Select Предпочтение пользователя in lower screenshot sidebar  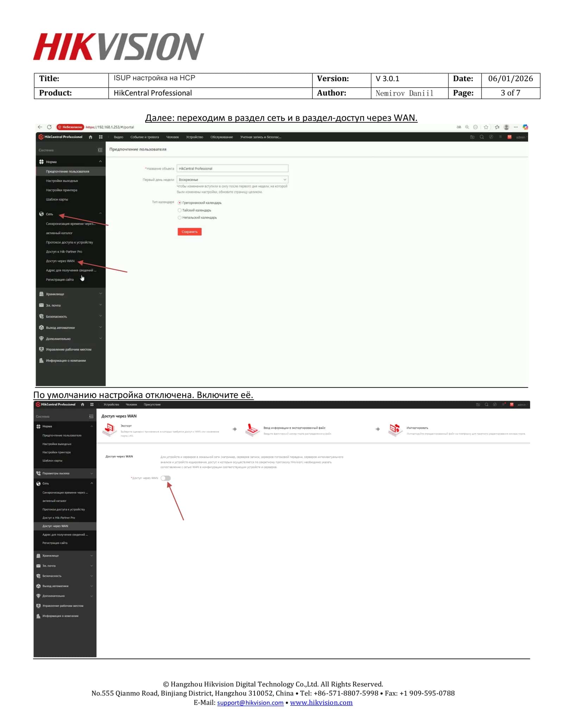pyautogui.click(x=62, y=436)
